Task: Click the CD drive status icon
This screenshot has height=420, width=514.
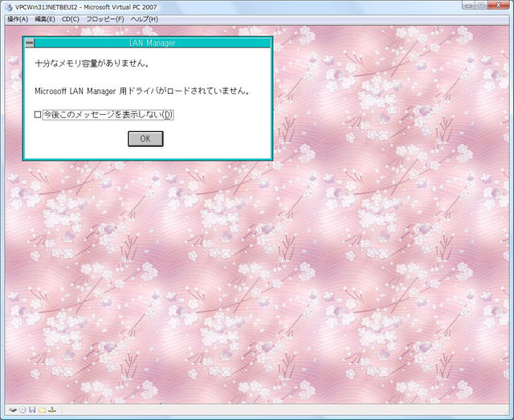Action: click(x=22, y=410)
